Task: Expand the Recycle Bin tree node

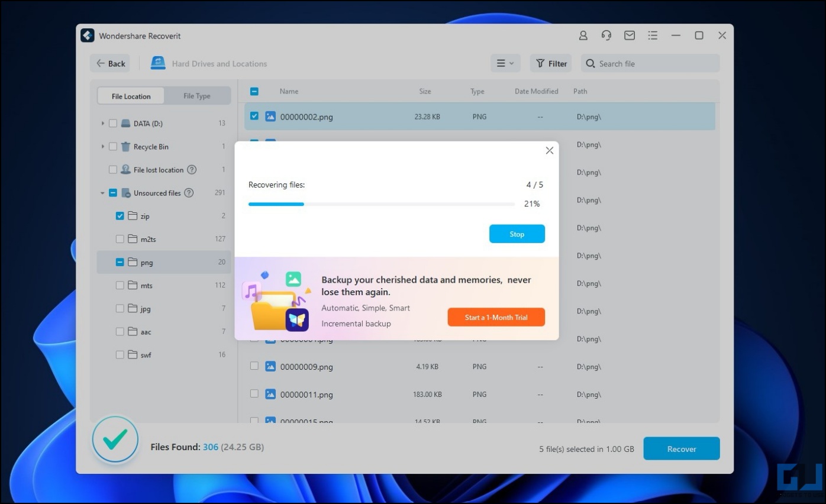Action: 102,147
